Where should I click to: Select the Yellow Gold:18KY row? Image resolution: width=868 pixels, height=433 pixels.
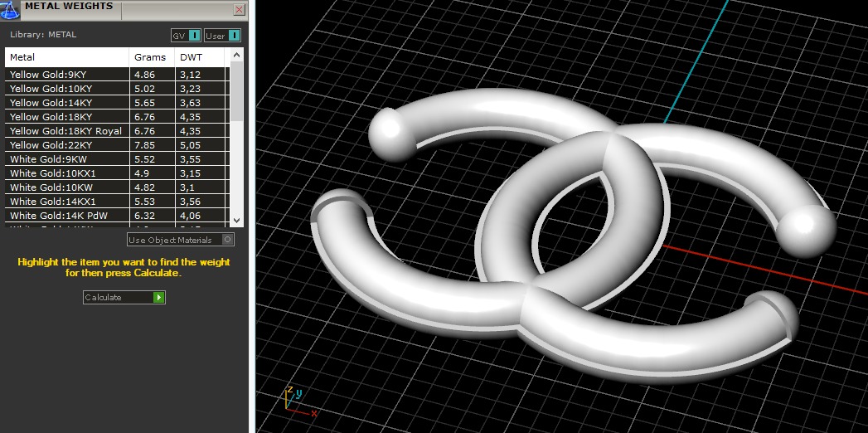pos(117,117)
